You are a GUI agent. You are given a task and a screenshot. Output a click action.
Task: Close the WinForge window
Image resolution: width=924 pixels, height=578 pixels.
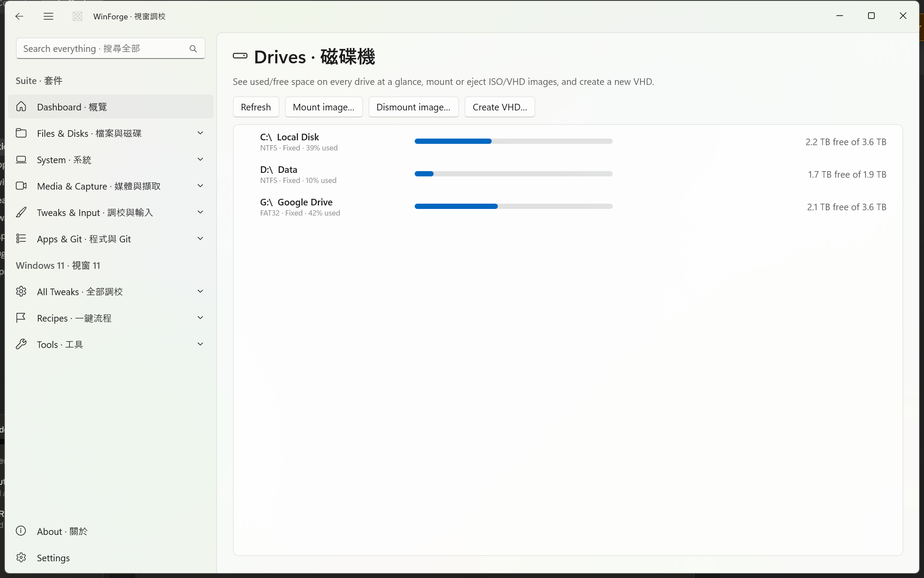[903, 16]
